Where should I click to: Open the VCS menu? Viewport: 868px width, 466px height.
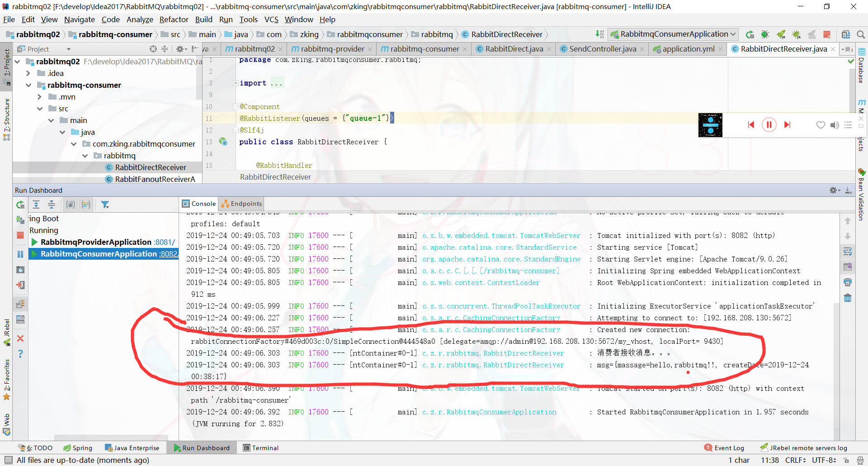click(271, 19)
